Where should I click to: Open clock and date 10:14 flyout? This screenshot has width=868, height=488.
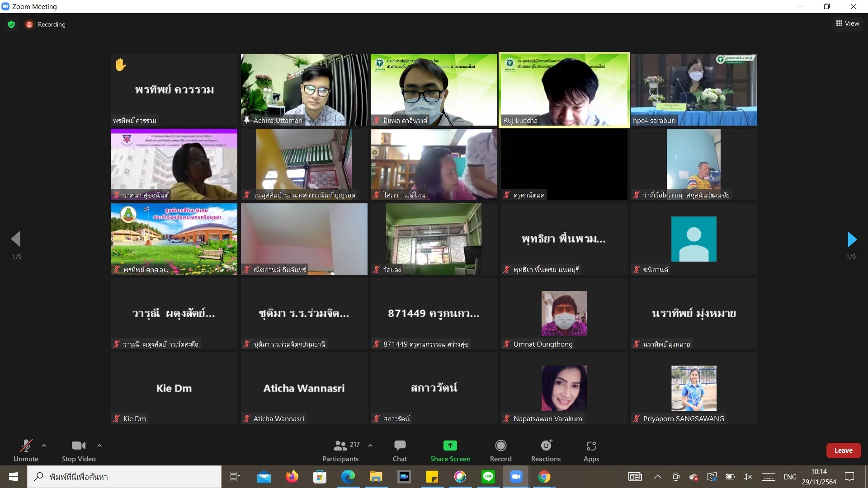pos(819,477)
